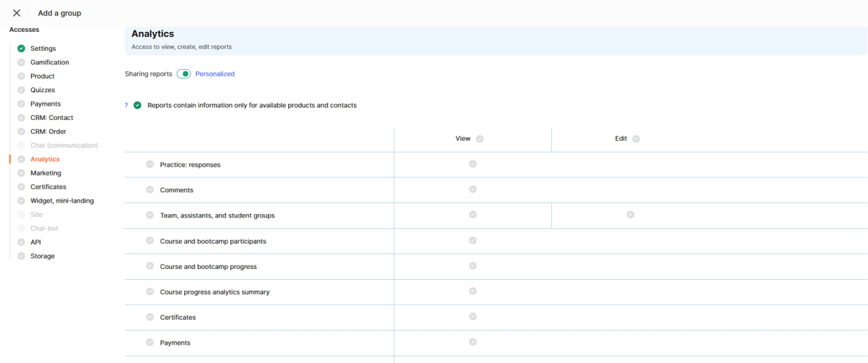Enable View for Course and bootcamp participants
868x363 pixels.
[473, 240]
